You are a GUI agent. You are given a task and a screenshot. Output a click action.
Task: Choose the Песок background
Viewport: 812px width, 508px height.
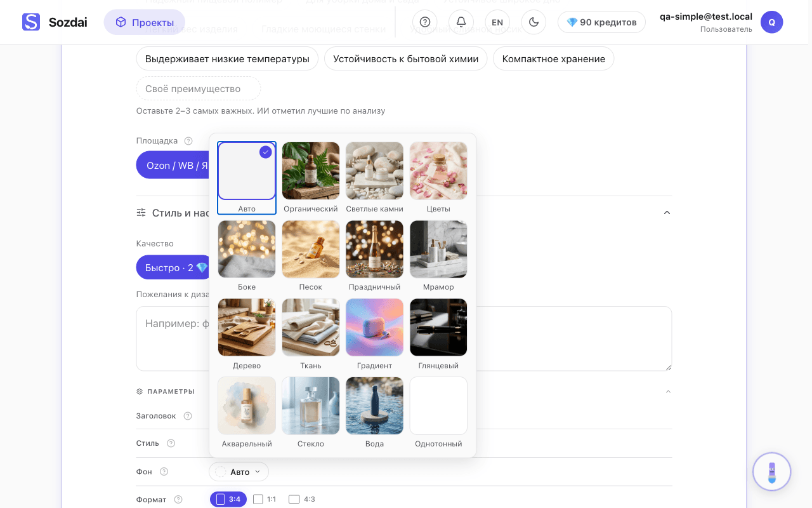(x=311, y=249)
